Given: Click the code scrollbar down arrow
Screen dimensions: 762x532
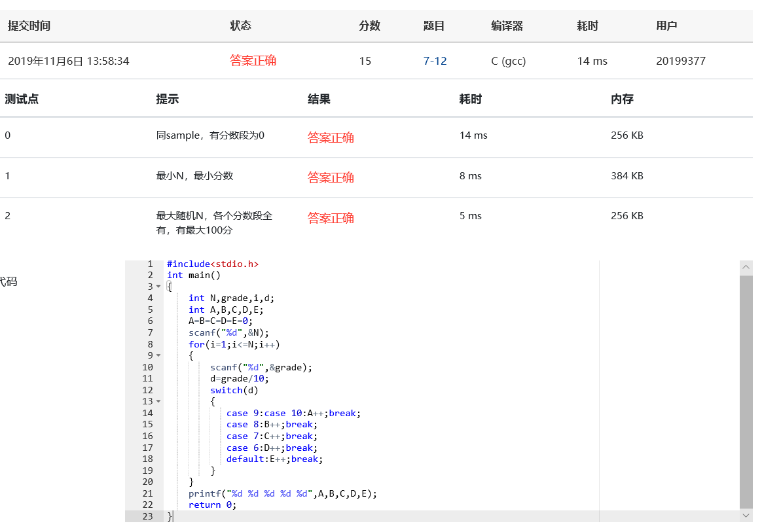Looking at the screenshot, I should point(746,516).
